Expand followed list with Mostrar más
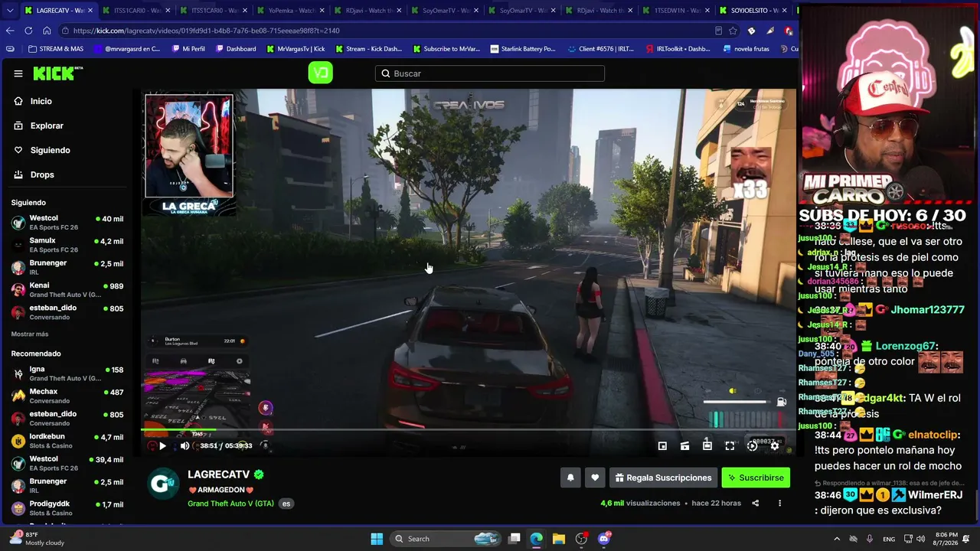This screenshot has width=980, height=551. pos(30,334)
